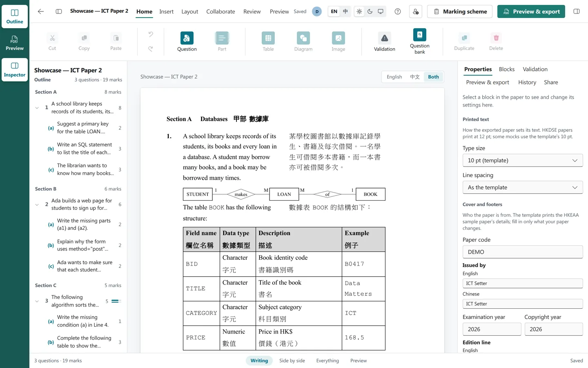588x368 pixels.
Task: Switch to the Blocks tab
Action: [507, 69]
